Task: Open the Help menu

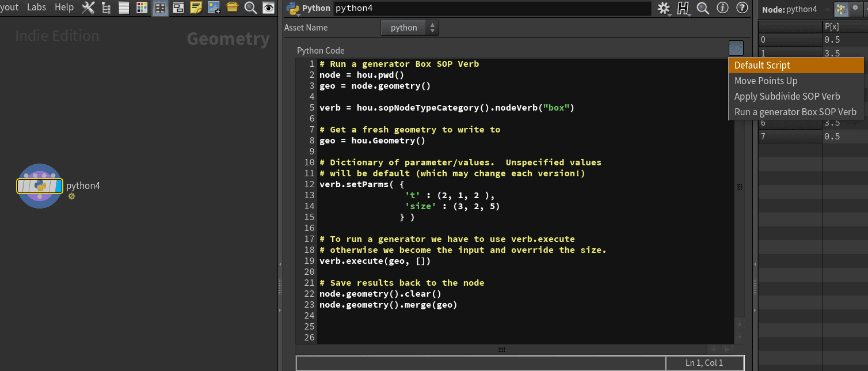Action: coord(64,7)
